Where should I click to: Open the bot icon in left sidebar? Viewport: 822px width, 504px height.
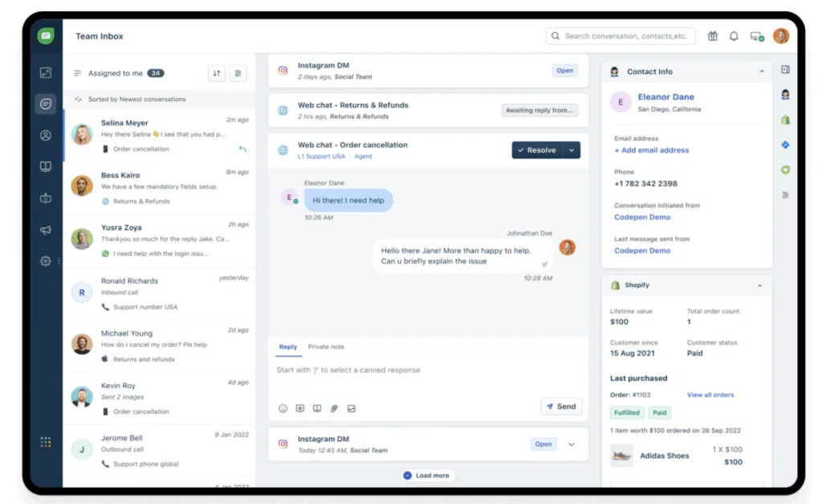(x=46, y=198)
